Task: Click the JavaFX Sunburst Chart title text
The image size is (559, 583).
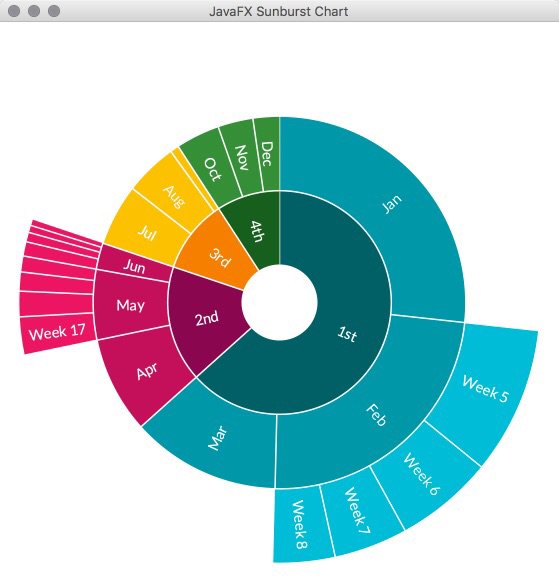Action: [279, 12]
